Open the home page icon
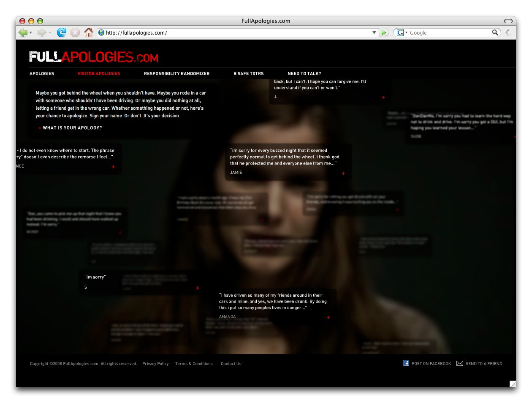The image size is (532, 403). [88, 32]
